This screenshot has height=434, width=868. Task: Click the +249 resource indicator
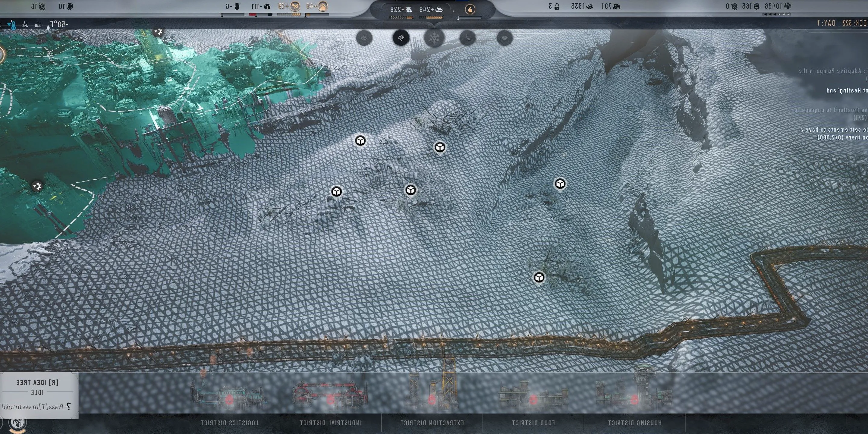432,9
